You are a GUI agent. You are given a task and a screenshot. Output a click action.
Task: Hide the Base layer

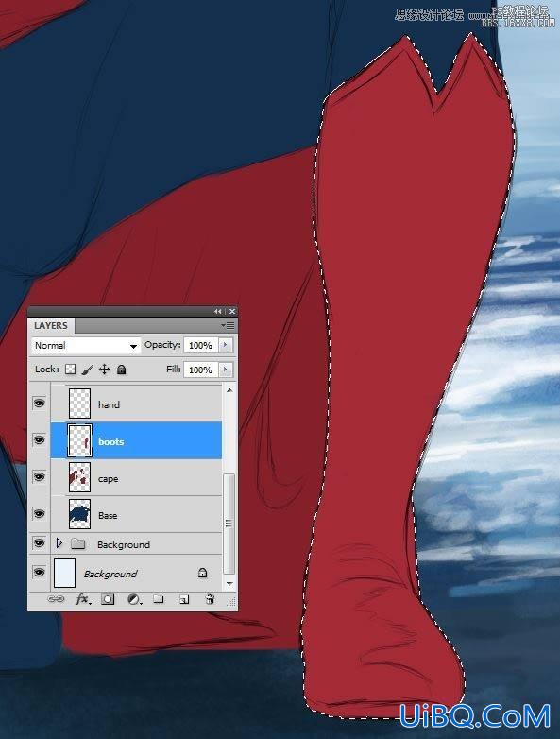tap(39, 514)
